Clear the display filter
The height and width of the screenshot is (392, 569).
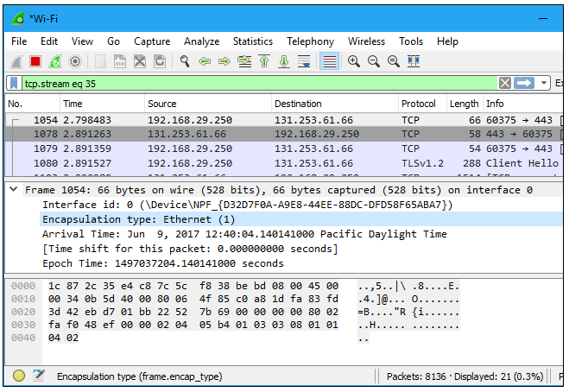tap(505, 83)
